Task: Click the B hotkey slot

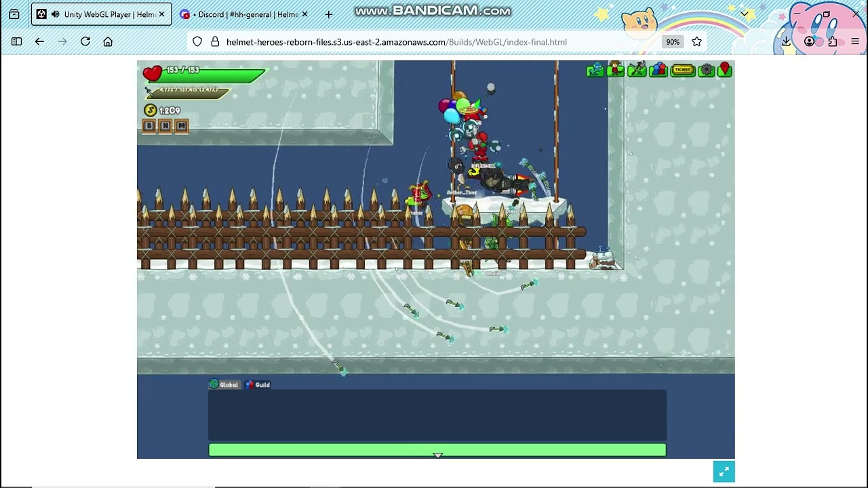Action: (149, 125)
